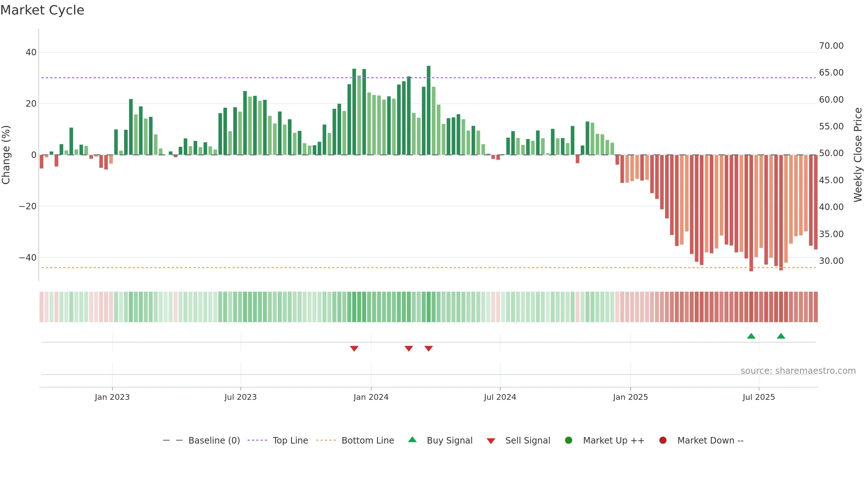This screenshot has width=868, height=488.
Task: Click the 45.00 price axis label
Action: click(831, 180)
